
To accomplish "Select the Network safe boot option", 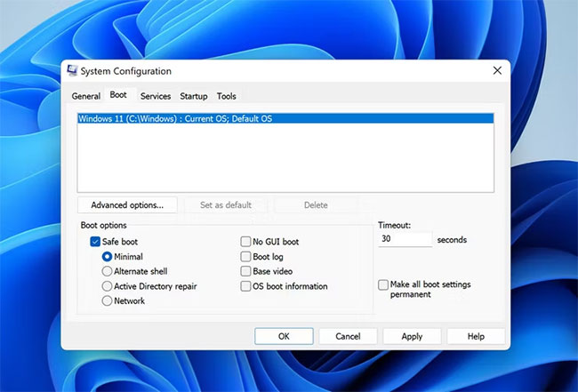I will [108, 301].
